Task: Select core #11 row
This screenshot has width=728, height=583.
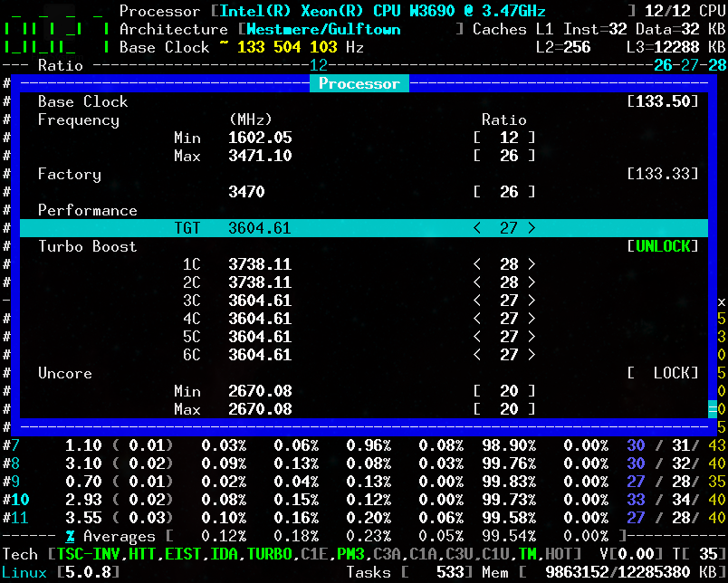Action: coord(364,518)
